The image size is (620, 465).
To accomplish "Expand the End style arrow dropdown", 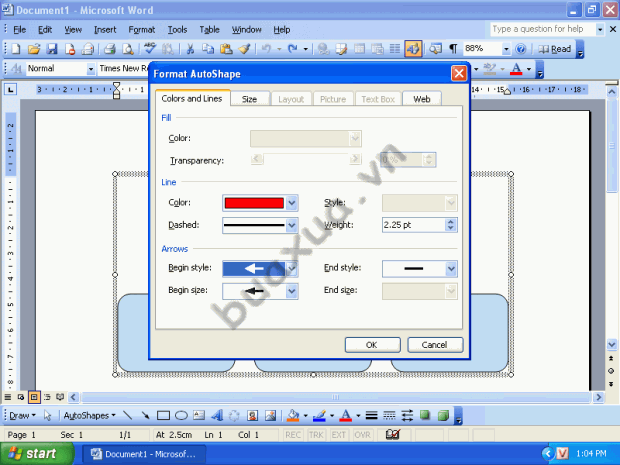I will point(451,268).
